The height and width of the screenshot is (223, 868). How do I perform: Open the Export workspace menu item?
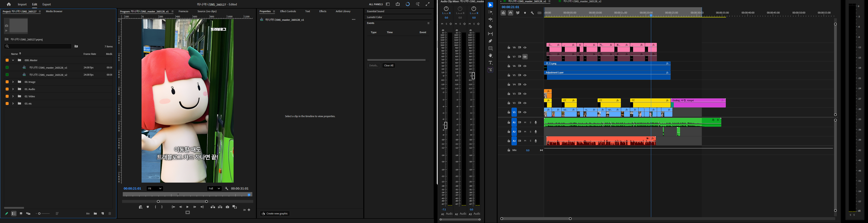tap(47, 4)
